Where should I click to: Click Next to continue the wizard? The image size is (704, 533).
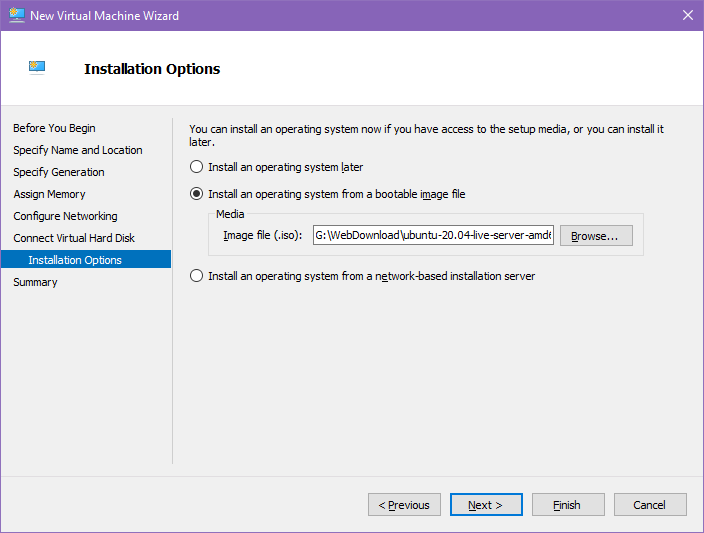click(x=486, y=505)
